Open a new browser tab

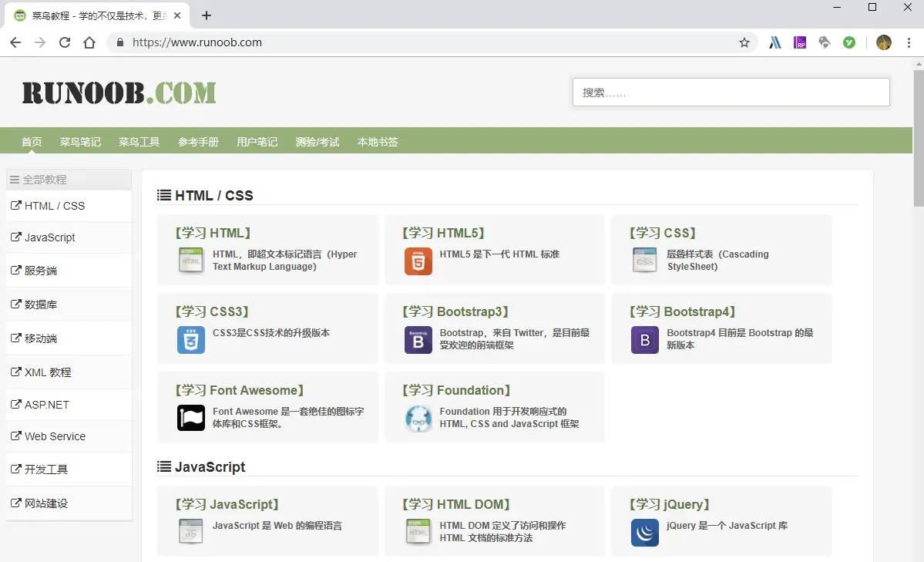pyautogui.click(x=207, y=15)
